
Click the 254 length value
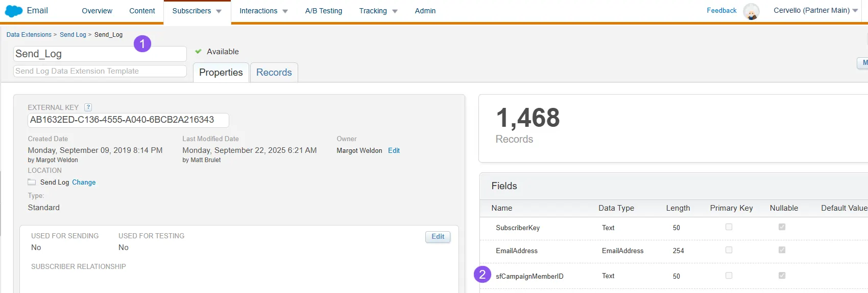click(x=678, y=251)
